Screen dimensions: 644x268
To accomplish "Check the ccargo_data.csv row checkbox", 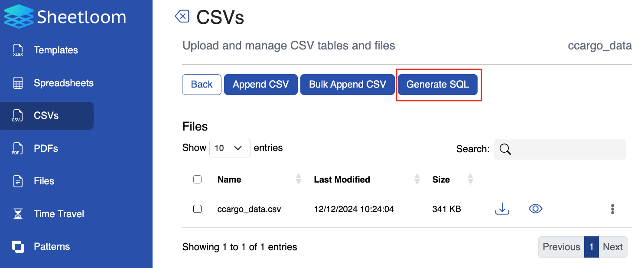I will (197, 209).
